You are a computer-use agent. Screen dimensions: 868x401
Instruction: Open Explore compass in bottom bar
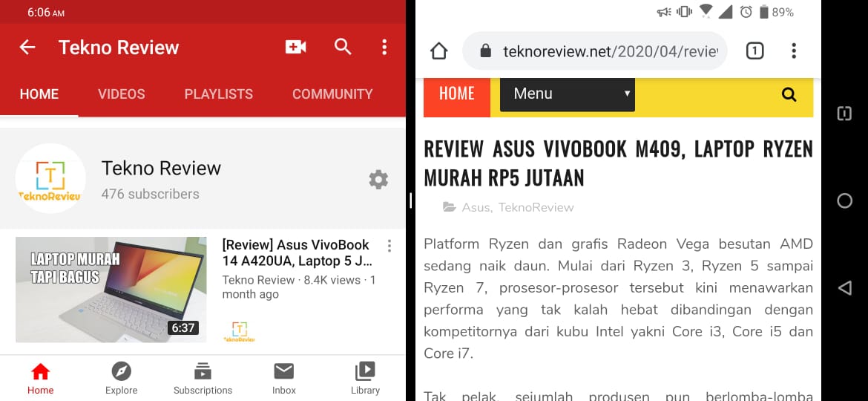click(x=121, y=379)
